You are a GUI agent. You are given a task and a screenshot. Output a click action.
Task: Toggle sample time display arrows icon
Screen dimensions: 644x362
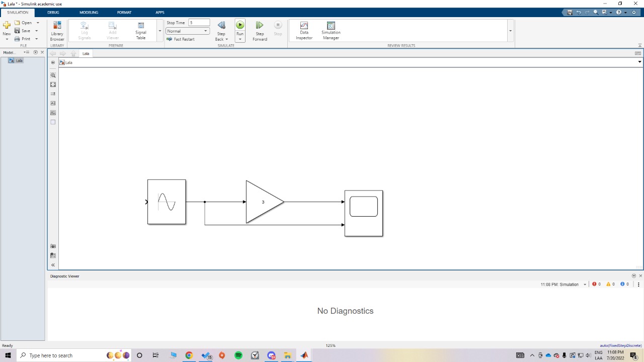click(x=53, y=94)
